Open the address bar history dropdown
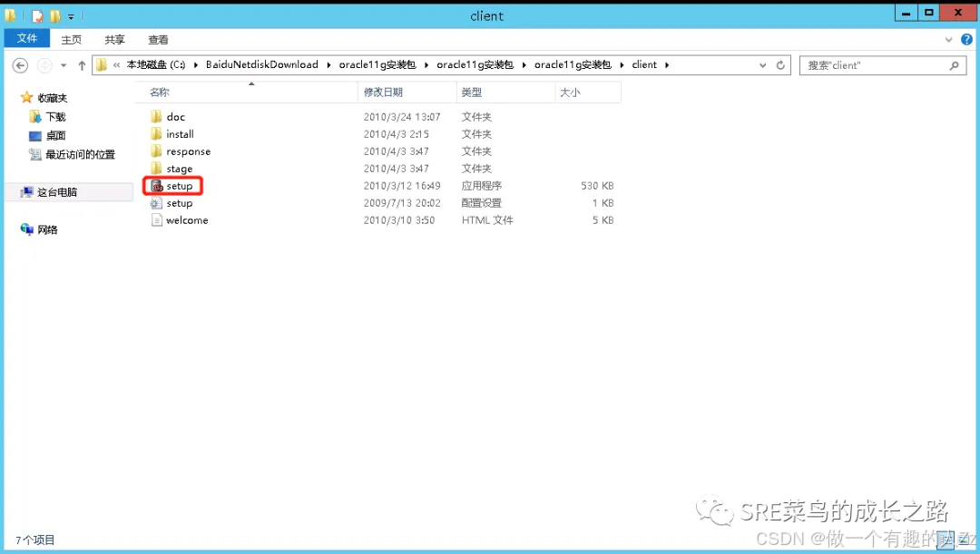The height and width of the screenshot is (554, 980). [x=762, y=64]
